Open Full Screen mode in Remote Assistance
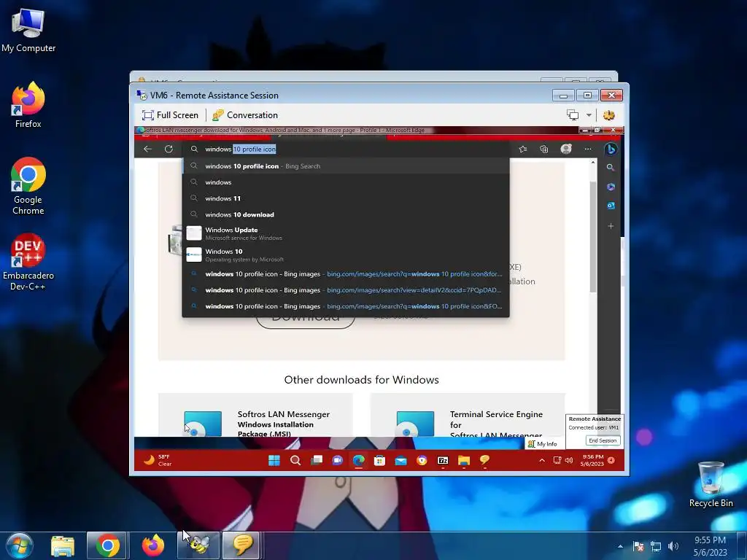Screen dimensions: 747x560 click(170, 115)
